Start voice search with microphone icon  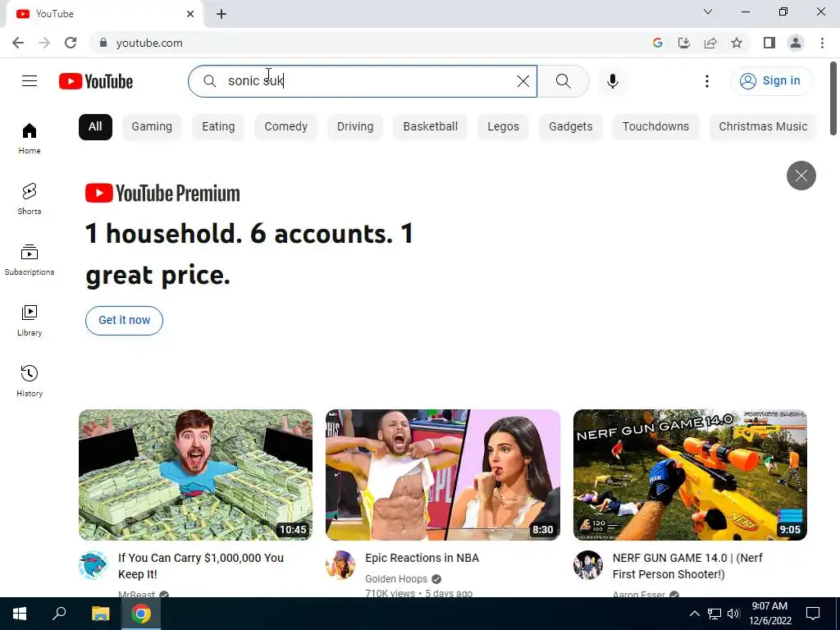click(612, 81)
